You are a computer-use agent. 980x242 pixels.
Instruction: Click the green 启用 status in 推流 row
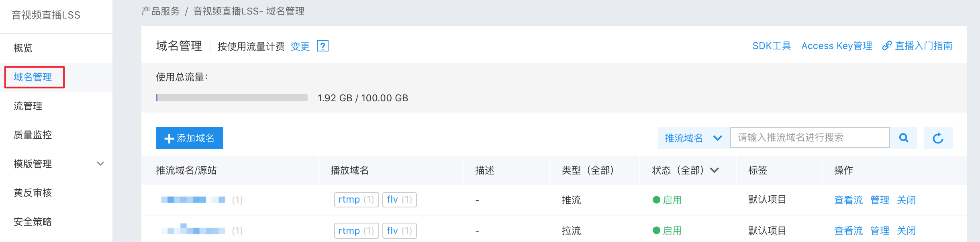tap(668, 200)
